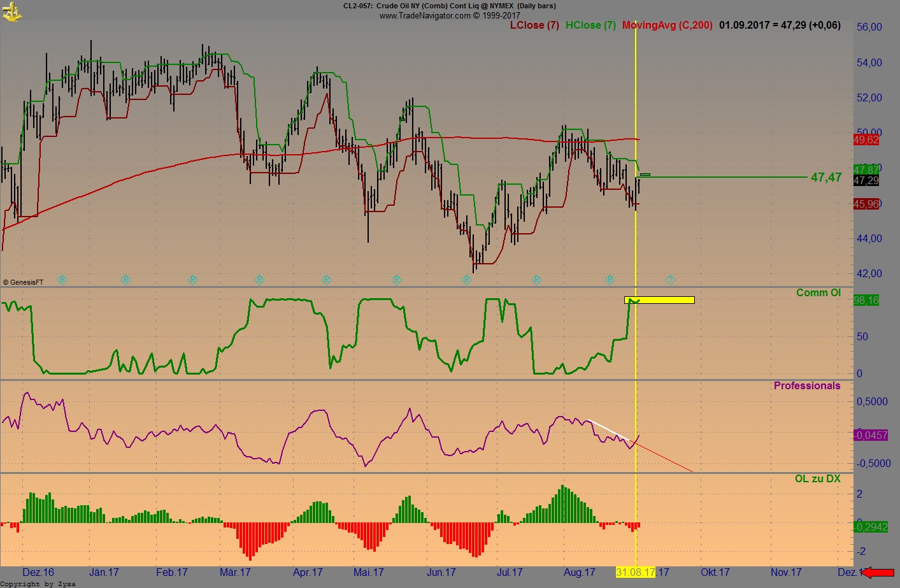Image resolution: width=900 pixels, height=588 pixels.
Task: Expand the Comm OI panel header
Action: (x=818, y=292)
